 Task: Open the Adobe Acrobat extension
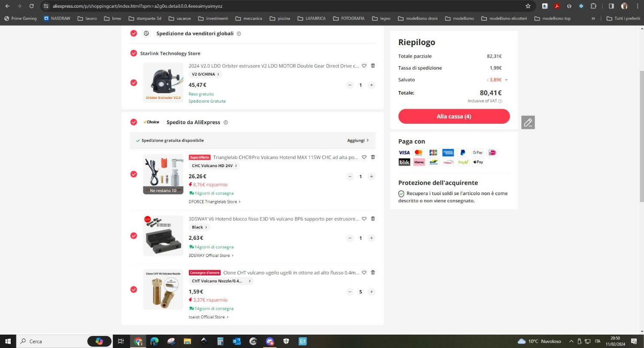(557, 6)
